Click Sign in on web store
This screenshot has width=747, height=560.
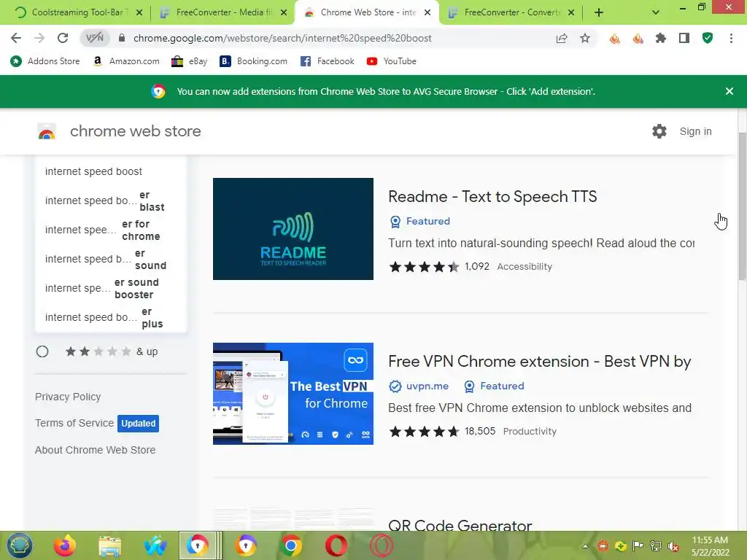695,131
